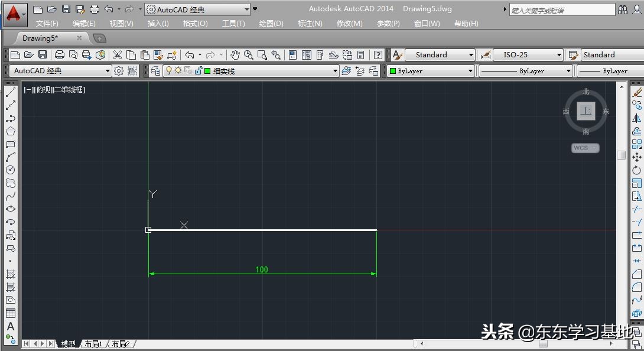This screenshot has height=351, width=644.
Task: Click the AutoCAD application menu button
Action: 15,14
